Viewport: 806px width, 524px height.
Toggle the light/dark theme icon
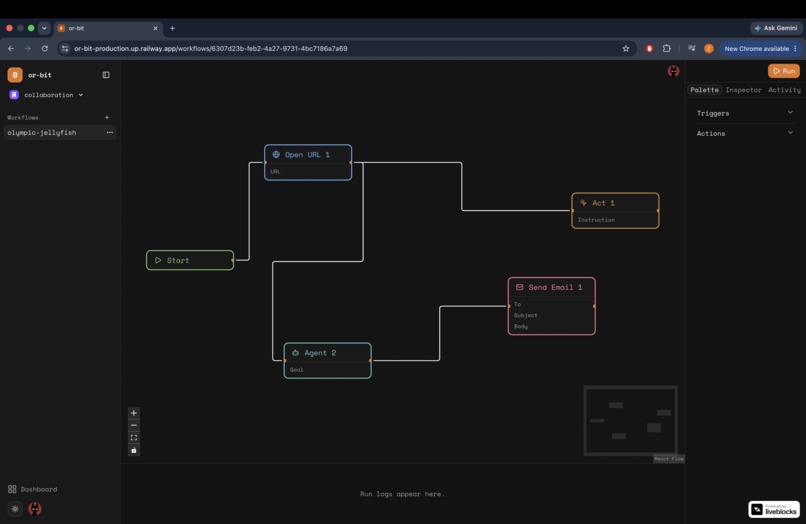tap(15, 509)
